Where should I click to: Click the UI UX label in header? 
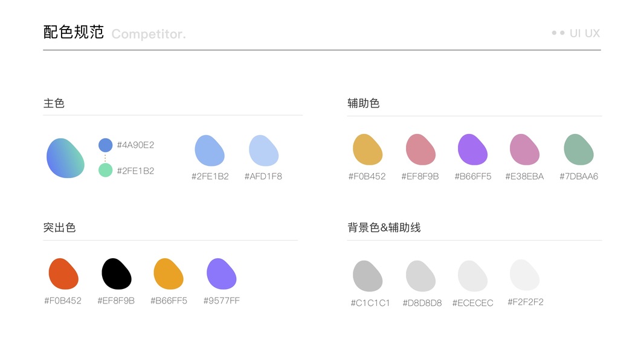[584, 33]
